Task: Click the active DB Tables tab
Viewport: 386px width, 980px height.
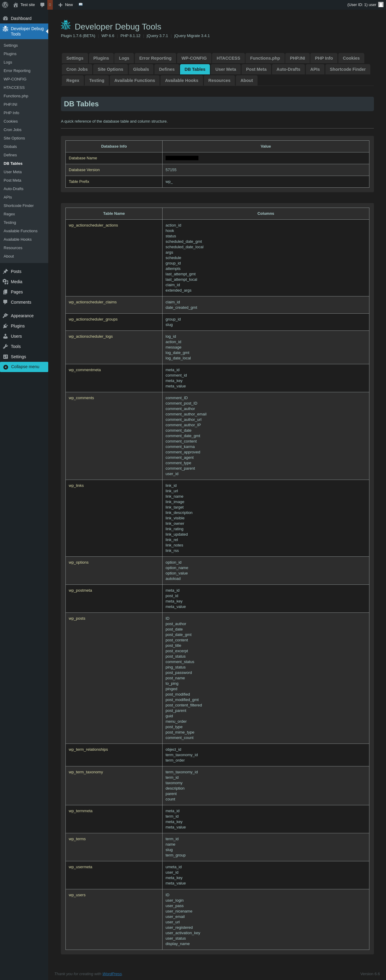Action: pos(195,69)
